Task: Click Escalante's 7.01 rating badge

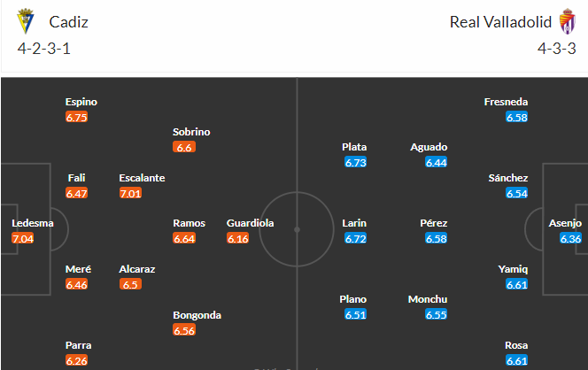Action: 130,193
